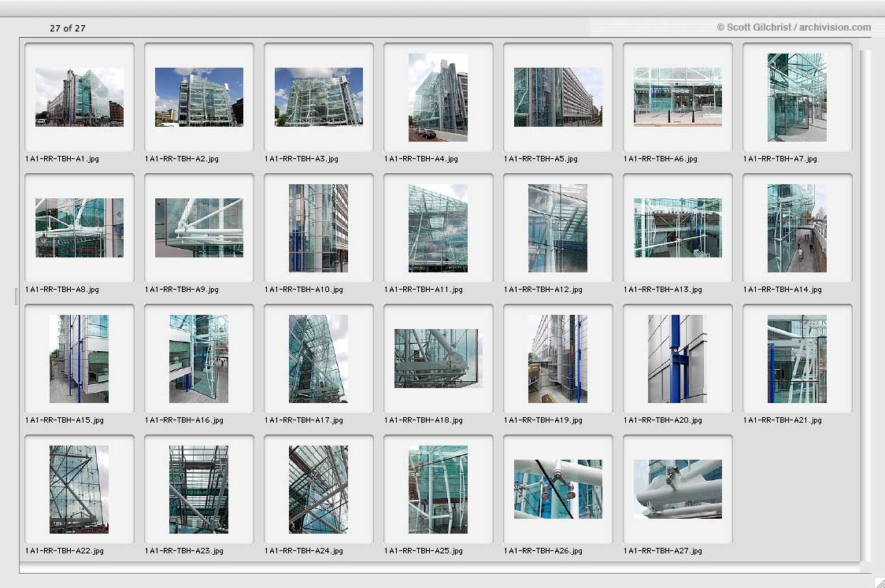Click the filename text "1A1-RR-TBH-A24.jpg"
The height and width of the screenshot is (588, 885).
304,551
